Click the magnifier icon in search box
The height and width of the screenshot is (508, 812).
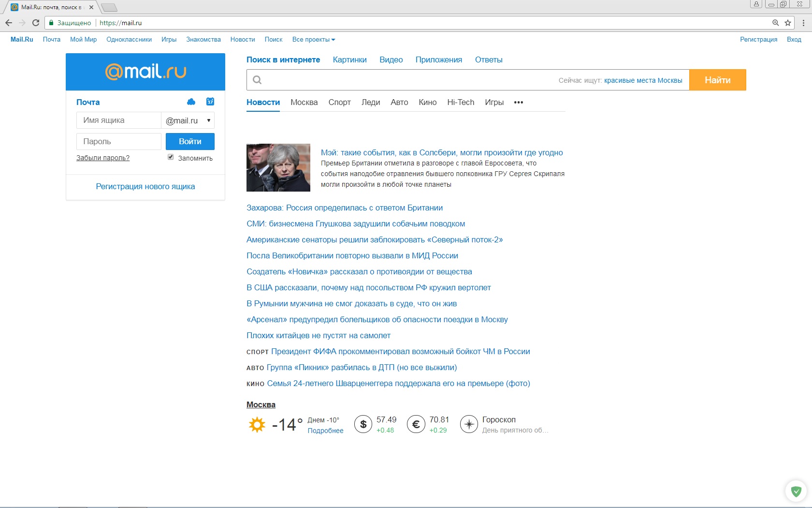click(x=257, y=80)
